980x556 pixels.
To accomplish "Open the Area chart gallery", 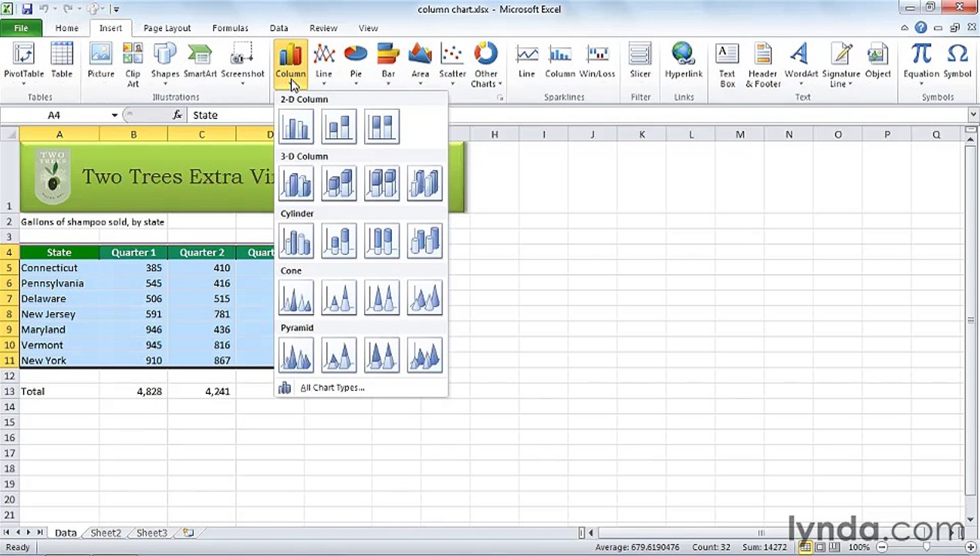I will (420, 64).
